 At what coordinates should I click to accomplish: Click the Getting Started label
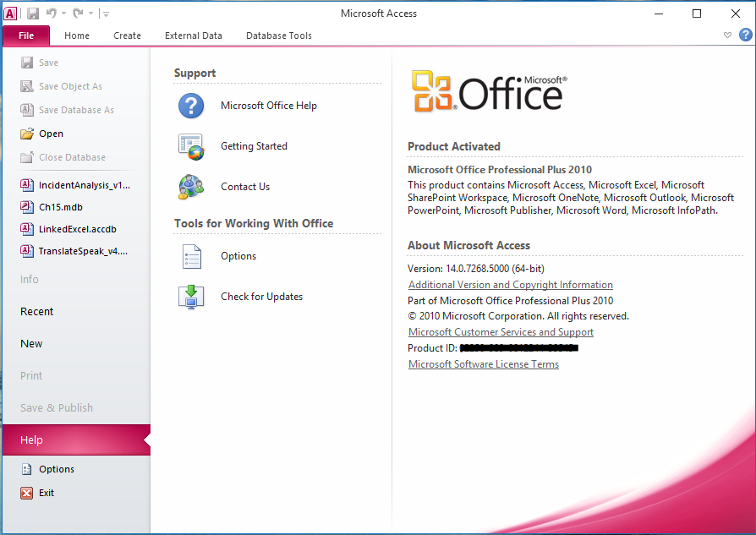tap(254, 146)
